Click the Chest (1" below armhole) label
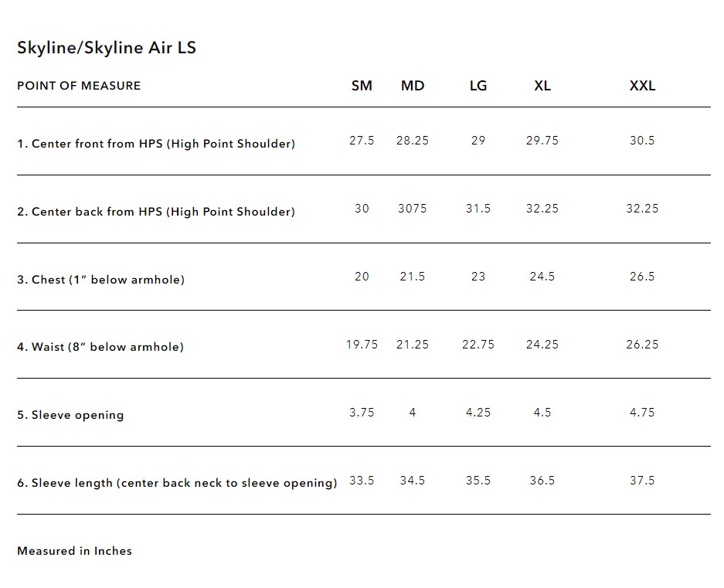 coord(101,280)
